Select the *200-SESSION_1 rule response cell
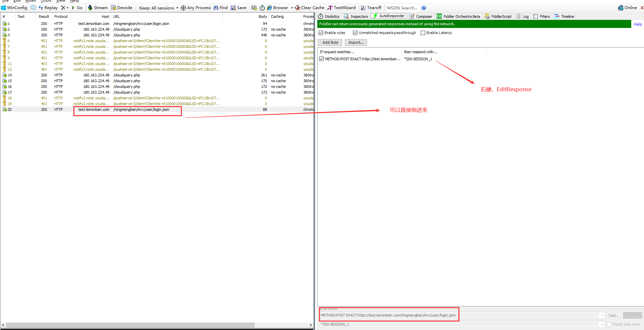 click(418, 59)
